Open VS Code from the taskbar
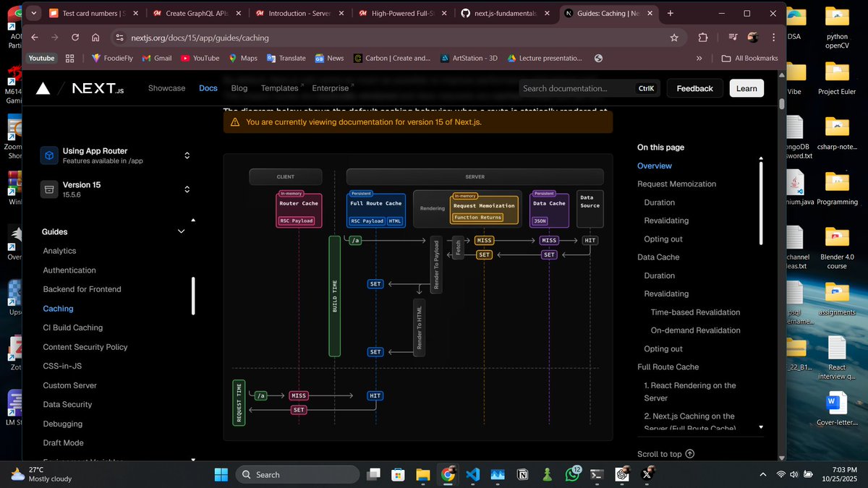 [x=473, y=475]
